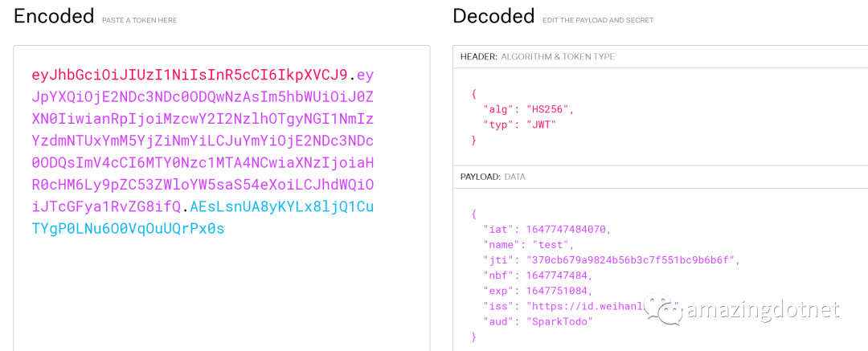
Task: Click the iat value 1647747484070
Action: 567,229
